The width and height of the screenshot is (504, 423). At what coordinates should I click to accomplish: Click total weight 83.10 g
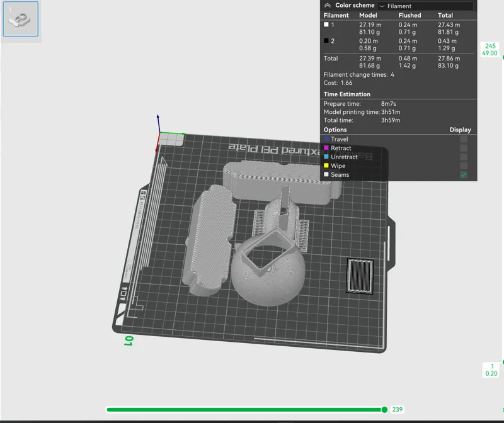click(448, 65)
